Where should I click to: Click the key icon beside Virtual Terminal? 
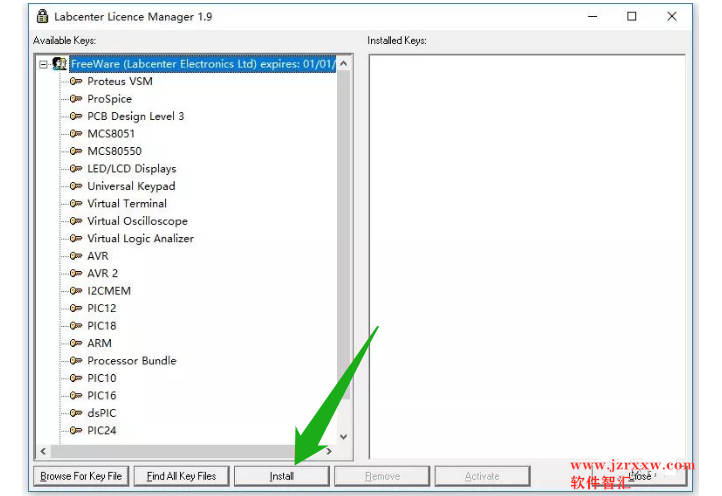pos(76,204)
